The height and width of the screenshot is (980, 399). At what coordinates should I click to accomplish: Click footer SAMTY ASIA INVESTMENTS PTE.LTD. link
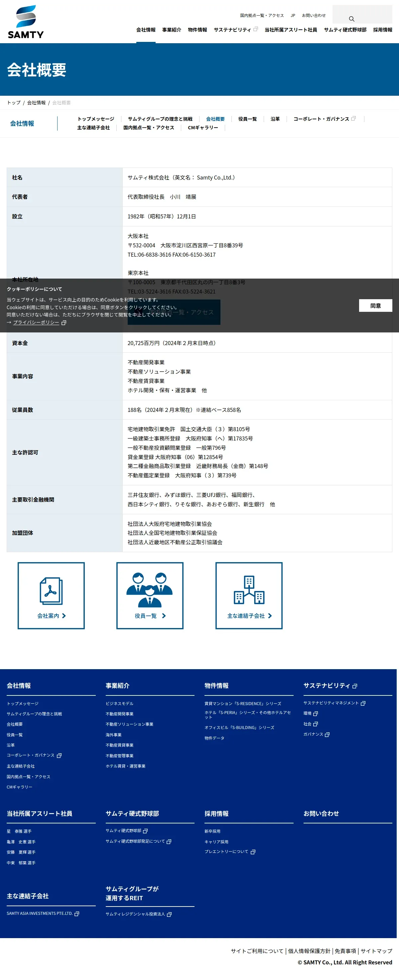click(x=43, y=914)
